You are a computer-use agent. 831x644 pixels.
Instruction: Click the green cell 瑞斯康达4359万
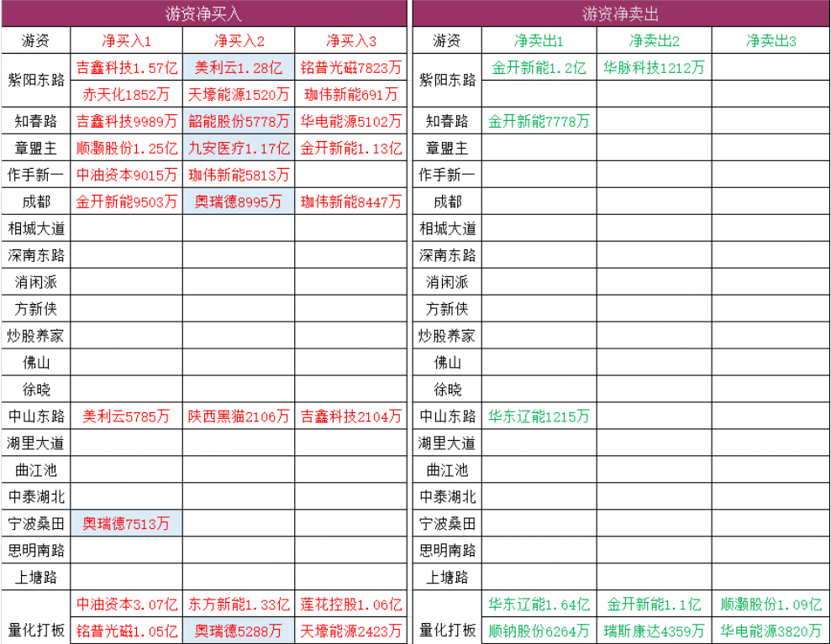pos(654,631)
